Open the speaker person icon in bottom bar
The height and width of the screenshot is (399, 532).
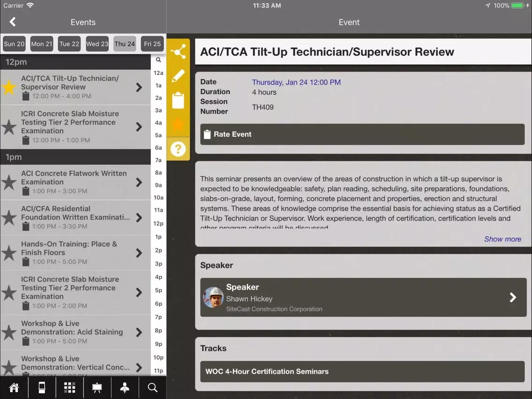coord(125,387)
